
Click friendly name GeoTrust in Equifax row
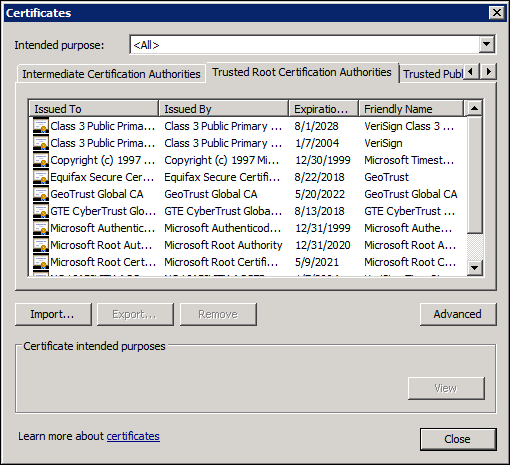click(387, 177)
